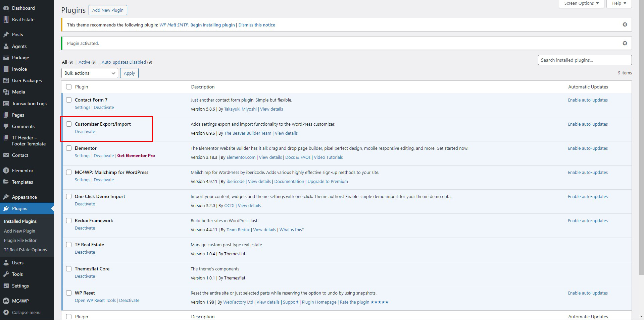Screen dimensions: 644x320
Task: Open Elementor Video Tutorials link
Action: (x=328, y=157)
